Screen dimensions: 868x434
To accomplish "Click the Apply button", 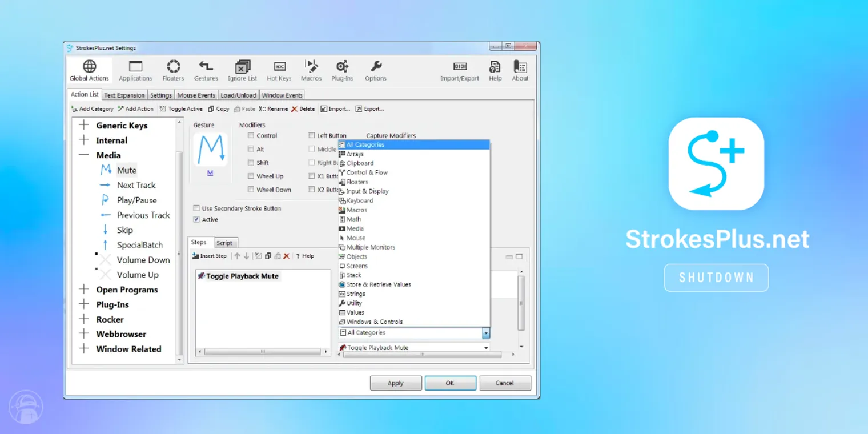I will (x=396, y=383).
